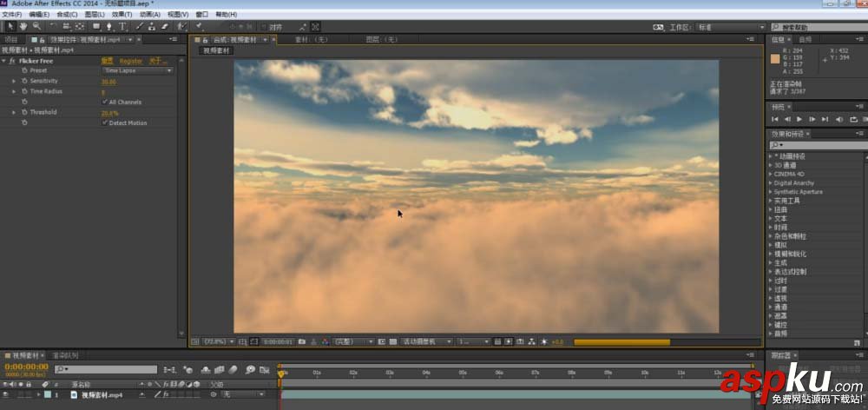Click the Sensitivity value 30.00

pyautogui.click(x=108, y=81)
